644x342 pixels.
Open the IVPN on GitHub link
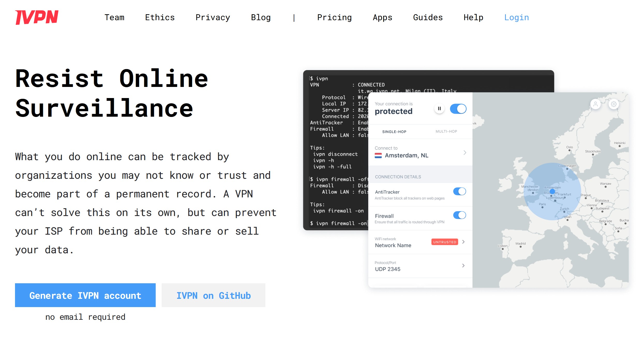[x=213, y=295]
